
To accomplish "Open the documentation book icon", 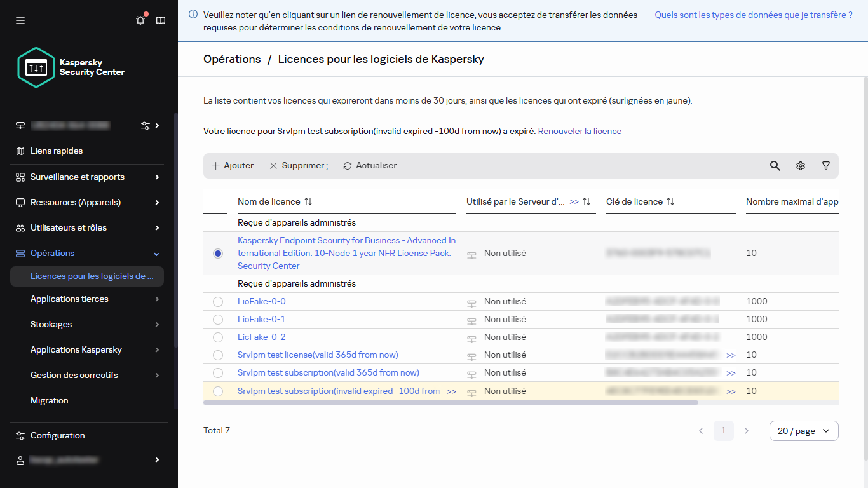I will click(161, 20).
